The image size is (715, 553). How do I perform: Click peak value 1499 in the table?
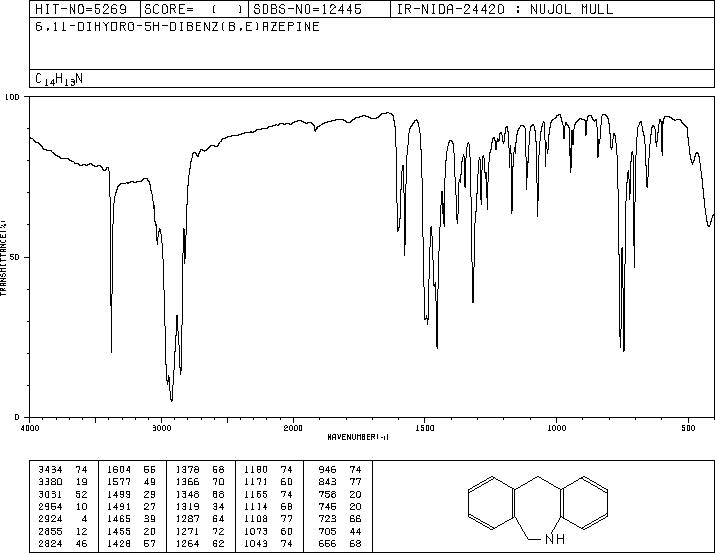pos(119,494)
